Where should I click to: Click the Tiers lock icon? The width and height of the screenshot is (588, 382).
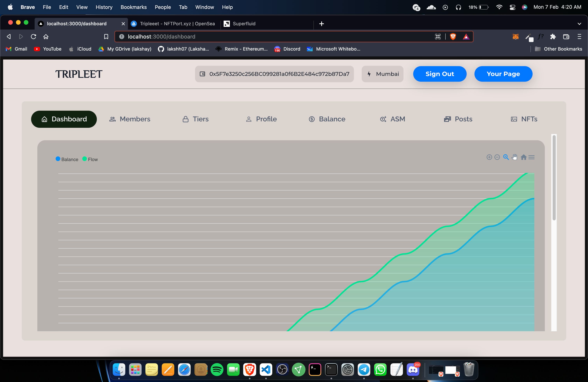coord(185,119)
